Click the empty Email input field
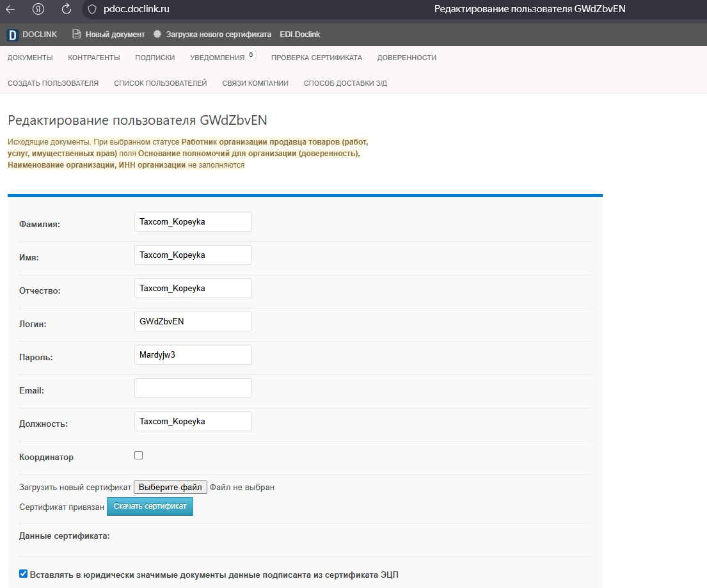707x588 pixels. point(193,388)
